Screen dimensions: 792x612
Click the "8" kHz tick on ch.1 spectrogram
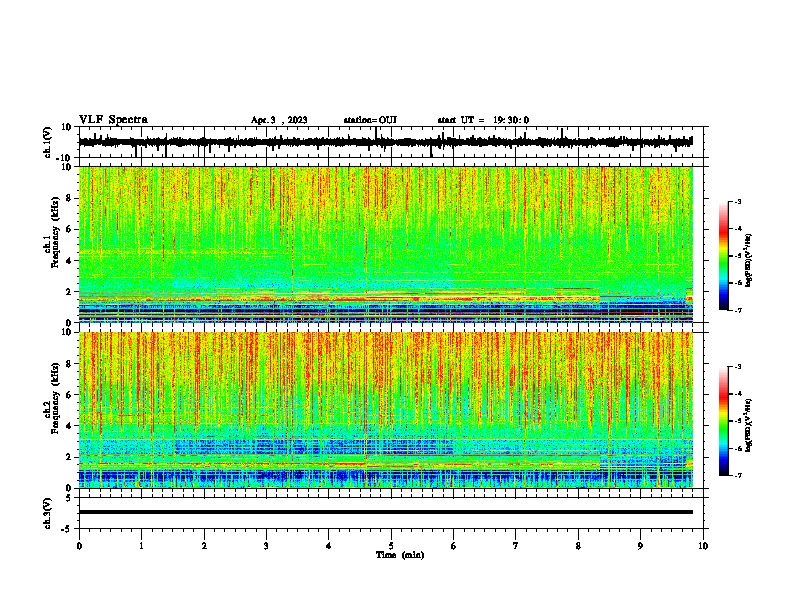pos(69,198)
